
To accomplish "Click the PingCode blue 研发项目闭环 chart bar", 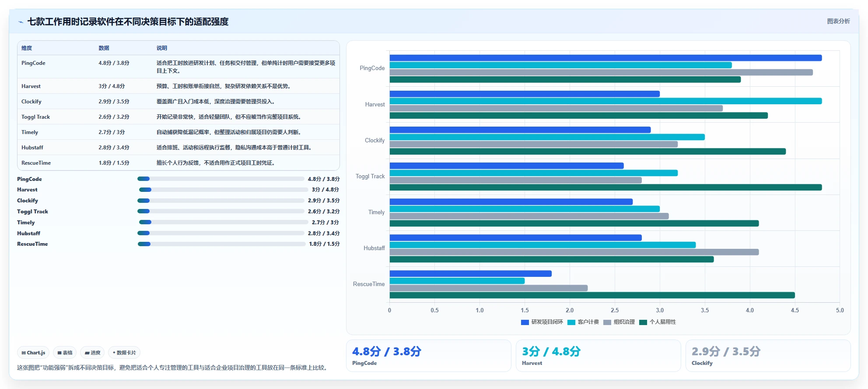I will pos(605,58).
